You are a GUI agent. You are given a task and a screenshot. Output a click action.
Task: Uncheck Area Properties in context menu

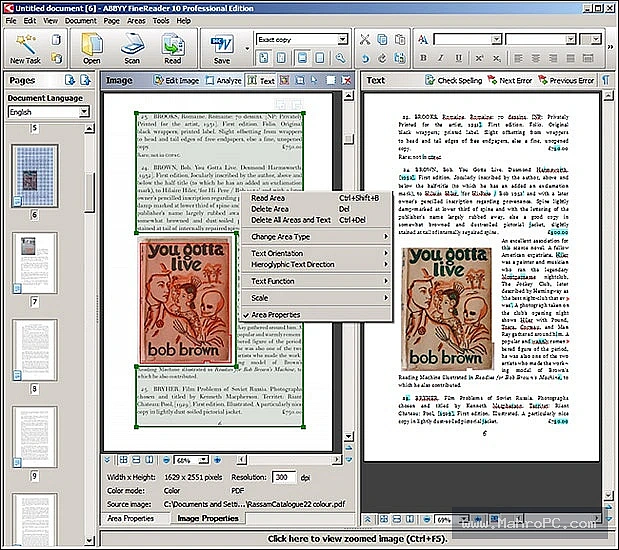pos(317,315)
